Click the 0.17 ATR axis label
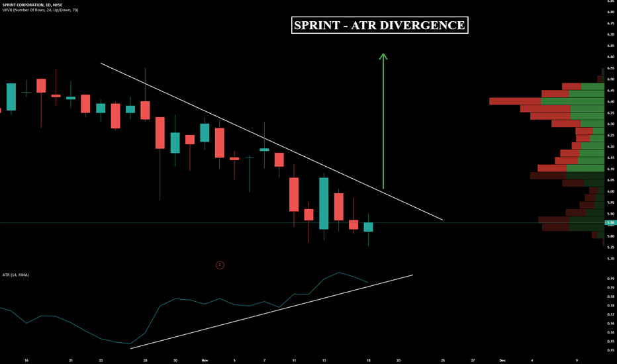This screenshot has width=617, height=364. [x=610, y=314]
